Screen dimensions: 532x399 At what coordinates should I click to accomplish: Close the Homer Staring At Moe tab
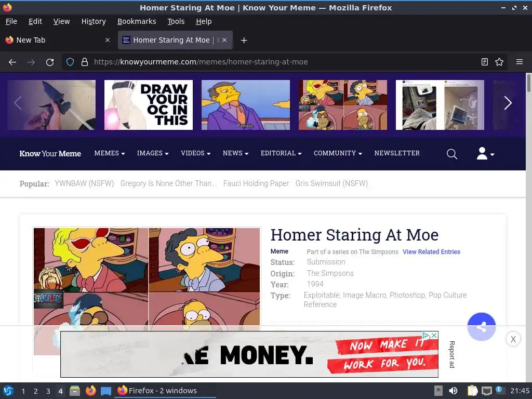224,40
